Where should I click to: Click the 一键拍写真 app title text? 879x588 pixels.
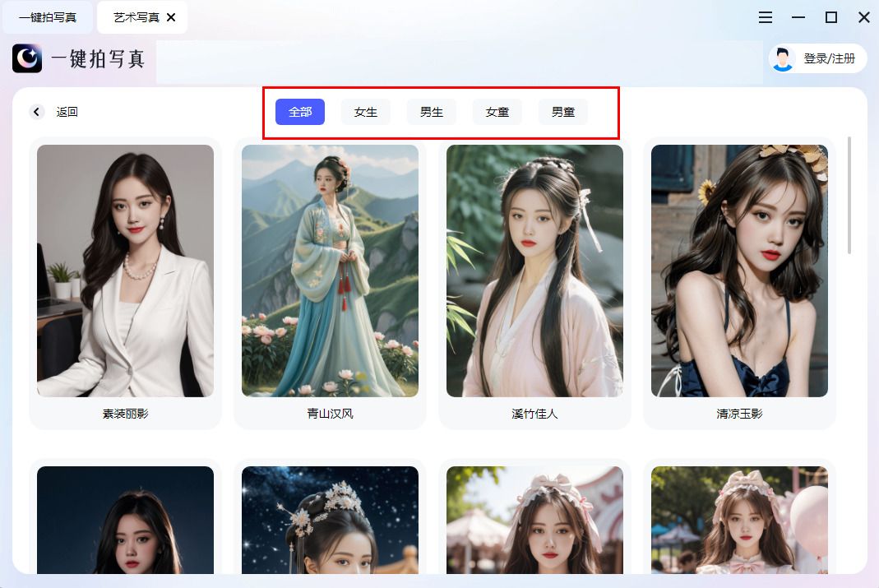98,58
